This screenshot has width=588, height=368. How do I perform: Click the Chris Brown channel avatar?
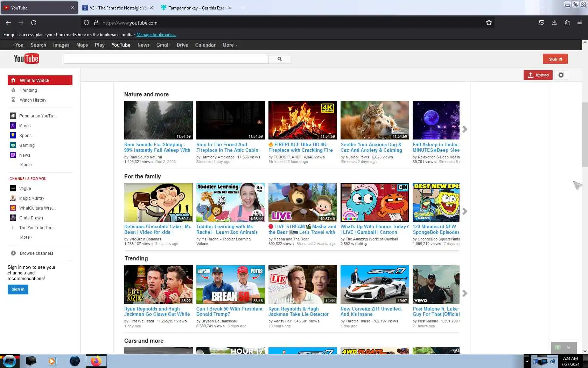[x=13, y=218]
